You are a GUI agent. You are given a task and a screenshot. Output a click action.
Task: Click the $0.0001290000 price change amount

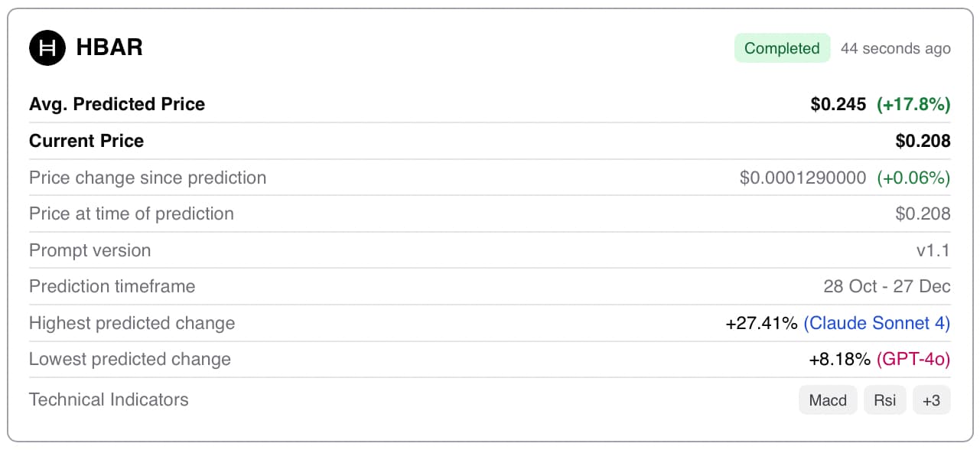point(803,178)
